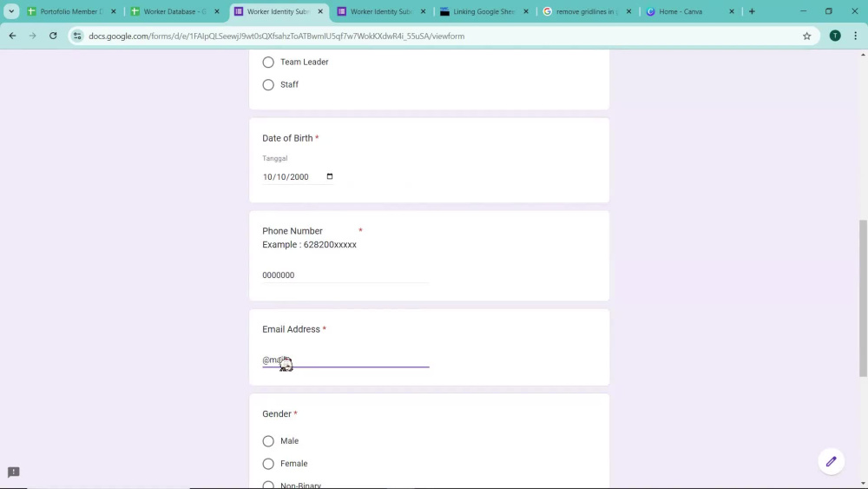View site information icon in address bar

tap(77, 36)
